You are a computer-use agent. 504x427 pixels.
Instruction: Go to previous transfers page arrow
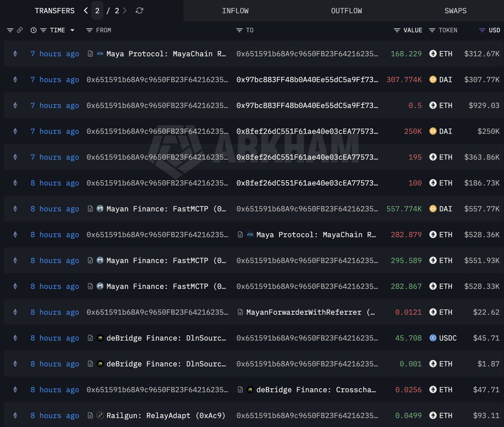click(86, 11)
